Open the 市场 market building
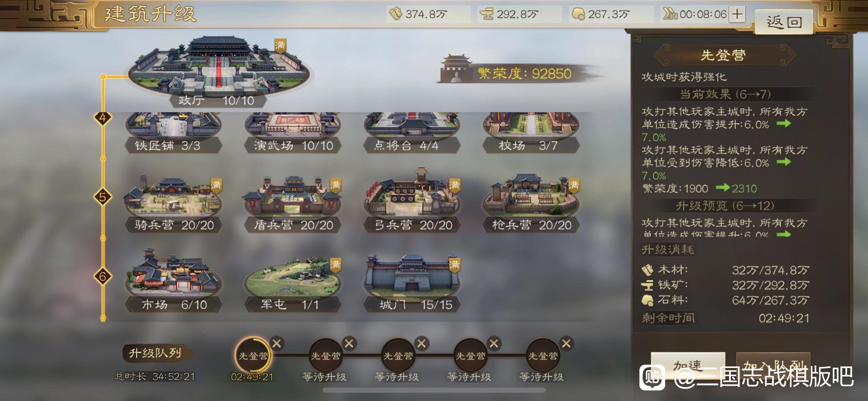This screenshot has width=868, height=401. tap(173, 281)
